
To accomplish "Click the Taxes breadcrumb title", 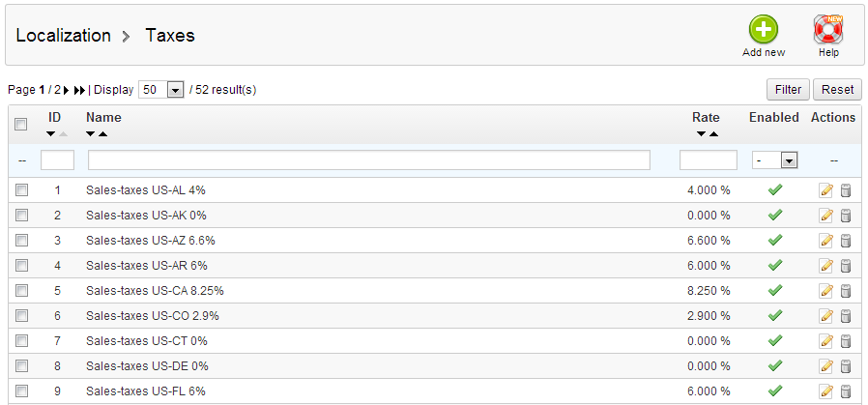I will (x=170, y=36).
